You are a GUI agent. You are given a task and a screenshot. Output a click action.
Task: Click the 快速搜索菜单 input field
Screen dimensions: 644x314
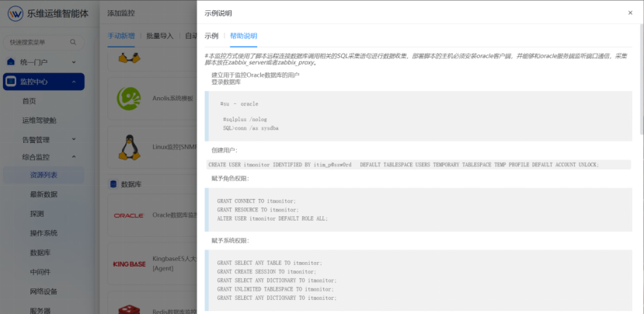(44, 42)
